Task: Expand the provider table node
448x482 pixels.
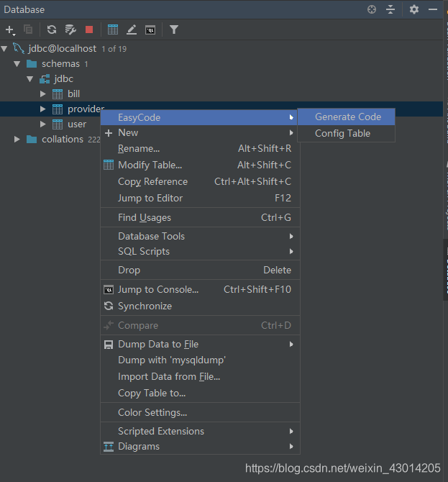Action: pos(43,109)
